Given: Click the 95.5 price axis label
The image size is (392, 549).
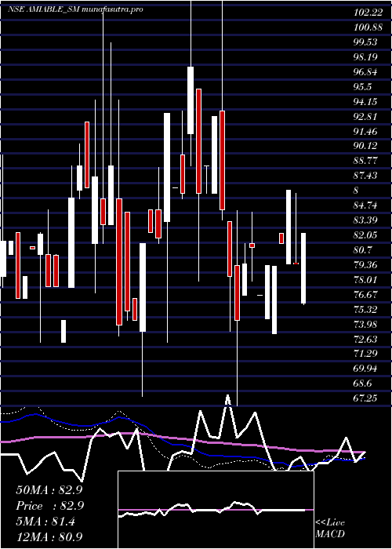Looking at the screenshot, I should click(x=362, y=86).
